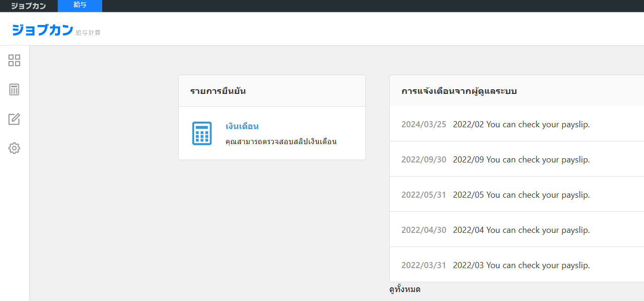
Task: Open settings via the gear icon
Action: (x=15, y=148)
